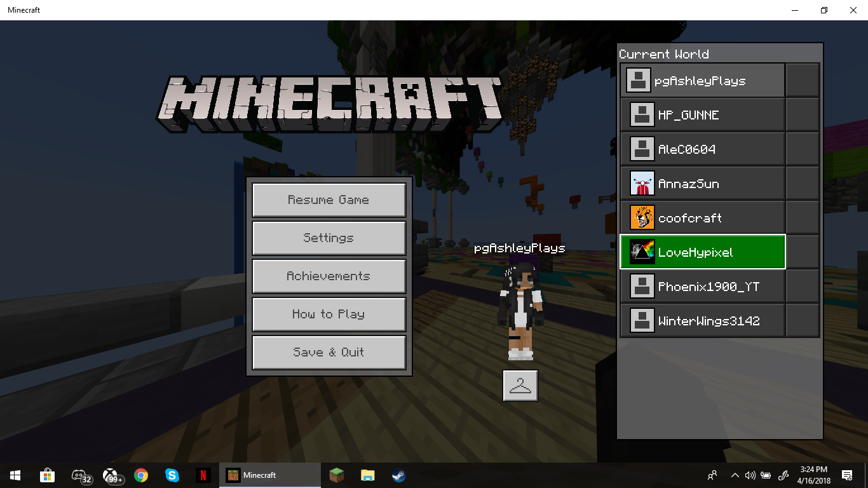Open the skin changer hanger icon
The width and height of the screenshot is (868, 488).
520,386
